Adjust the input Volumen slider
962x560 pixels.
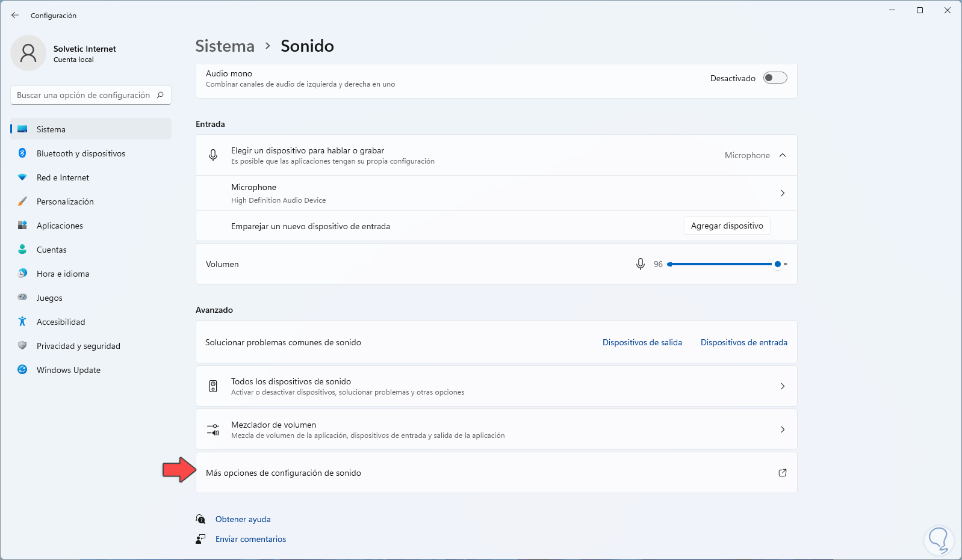(x=722, y=264)
